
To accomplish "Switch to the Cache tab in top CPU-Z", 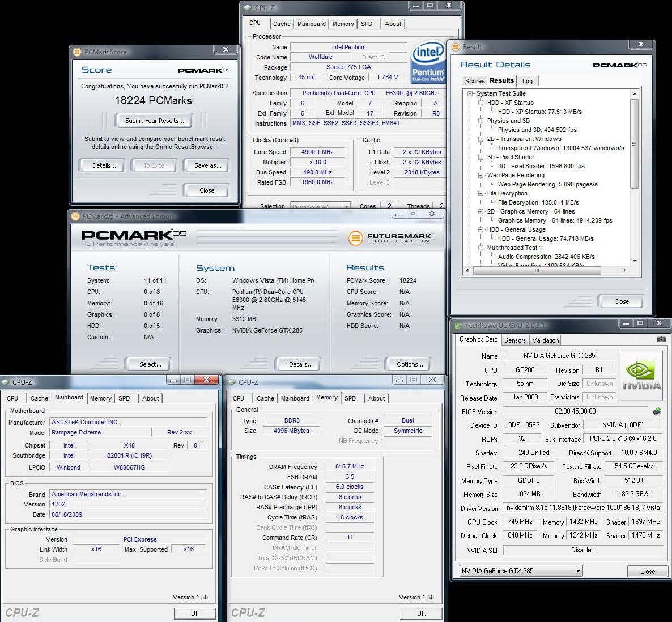I will 282,24.
